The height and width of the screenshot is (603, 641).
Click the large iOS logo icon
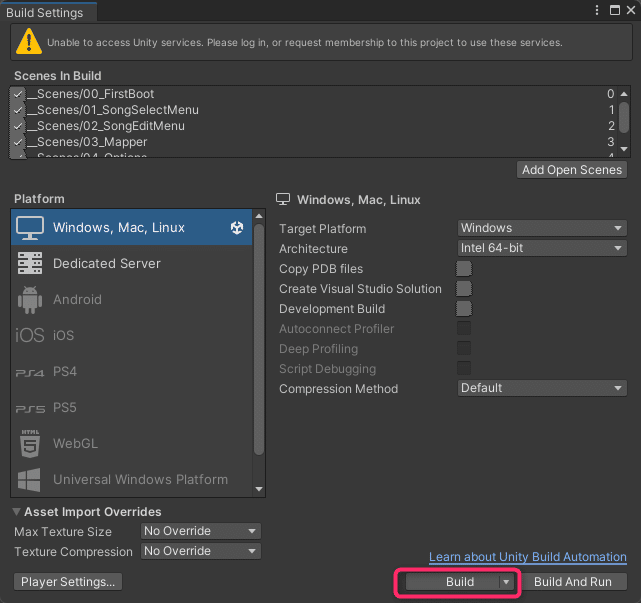point(29,335)
